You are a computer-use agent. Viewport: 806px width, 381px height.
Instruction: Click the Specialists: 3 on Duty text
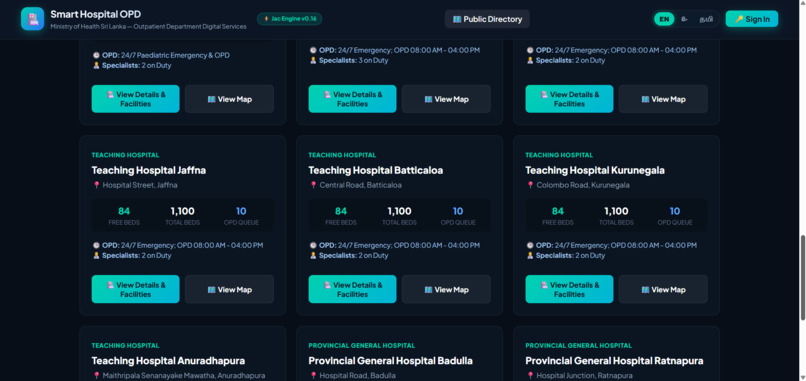(x=354, y=61)
